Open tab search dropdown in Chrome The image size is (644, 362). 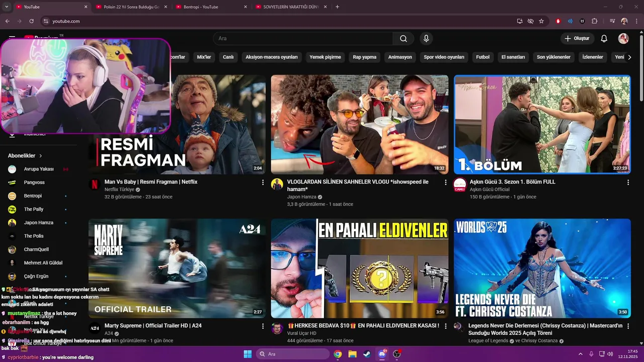(x=7, y=7)
